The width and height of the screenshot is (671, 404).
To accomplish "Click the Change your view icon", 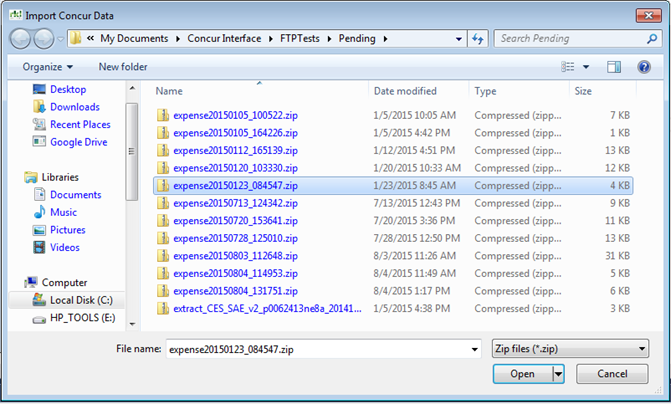I will 568,67.
